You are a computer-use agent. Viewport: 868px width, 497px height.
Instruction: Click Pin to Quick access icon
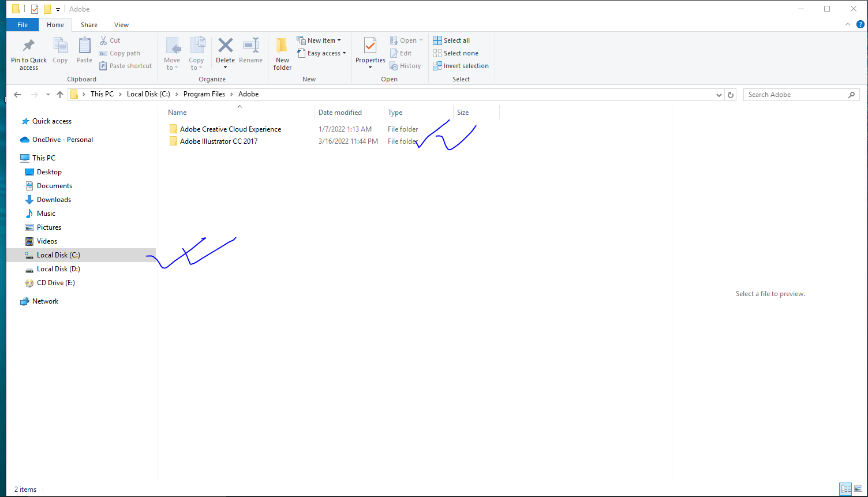coord(28,46)
